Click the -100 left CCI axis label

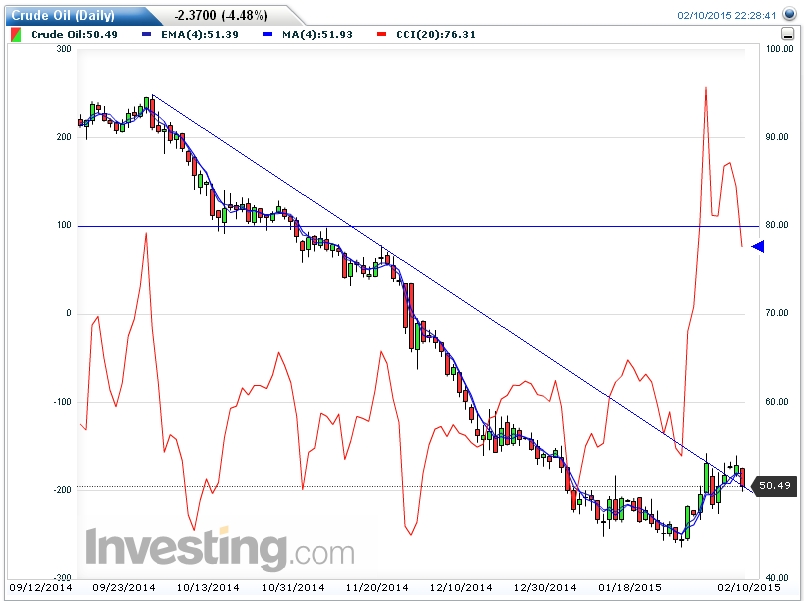coord(63,402)
